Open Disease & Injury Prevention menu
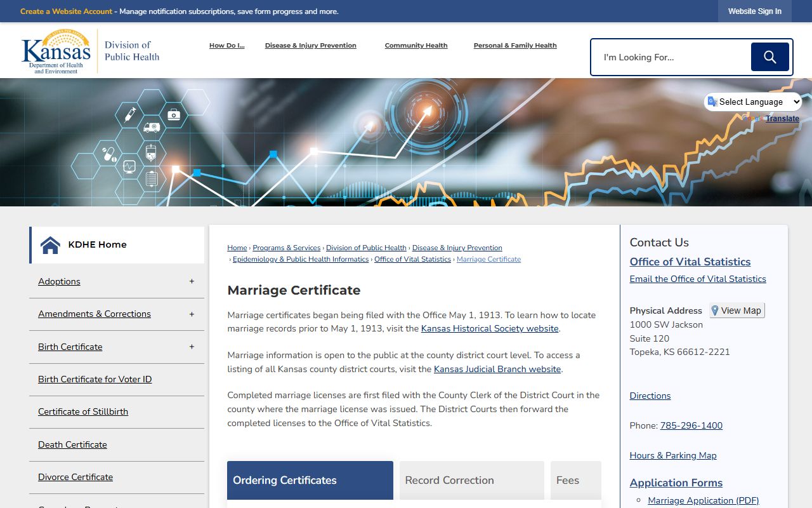This screenshot has width=812, height=508. 311,46
